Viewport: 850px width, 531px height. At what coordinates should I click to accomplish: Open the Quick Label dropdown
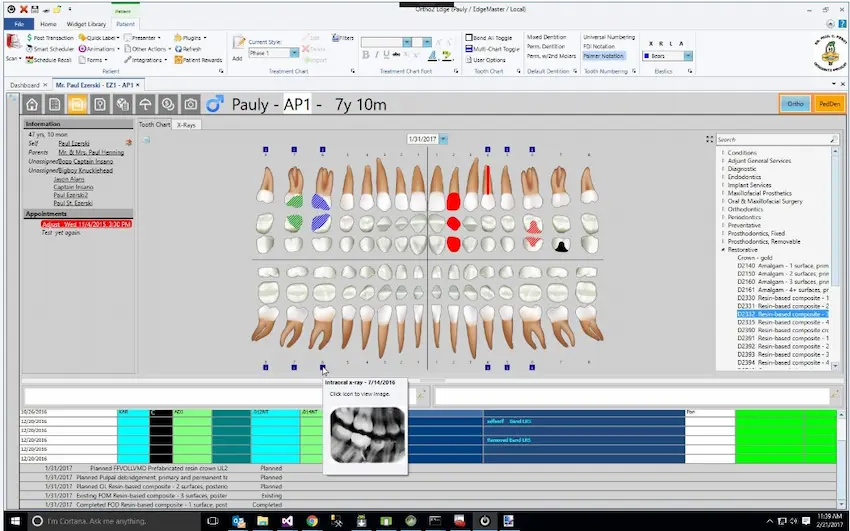[x=99, y=38]
